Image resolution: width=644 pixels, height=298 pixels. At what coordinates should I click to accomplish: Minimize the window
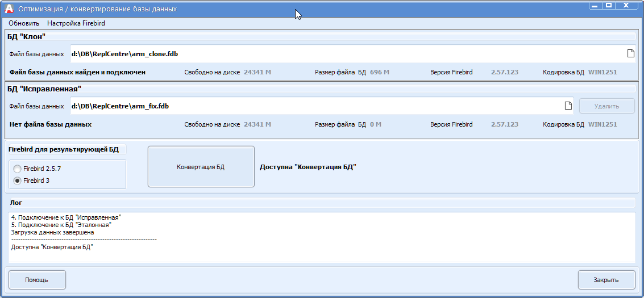tap(596, 5)
